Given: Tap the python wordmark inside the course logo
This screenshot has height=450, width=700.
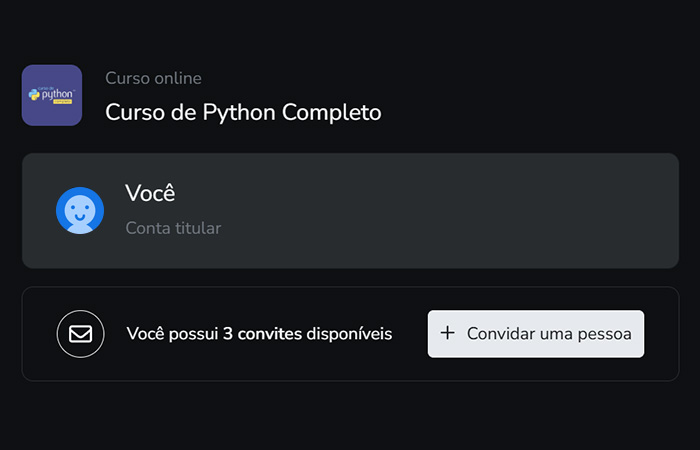Looking at the screenshot, I should [57, 95].
